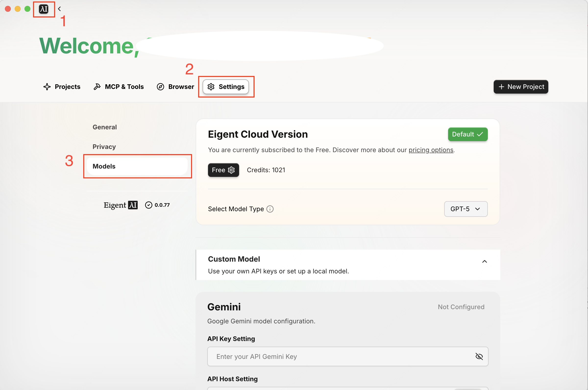The width and height of the screenshot is (588, 390).
Task: Click the New Project button
Action: click(x=521, y=86)
